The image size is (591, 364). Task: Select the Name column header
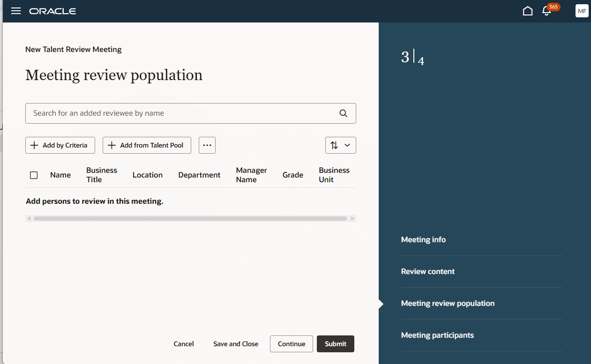[x=60, y=175]
